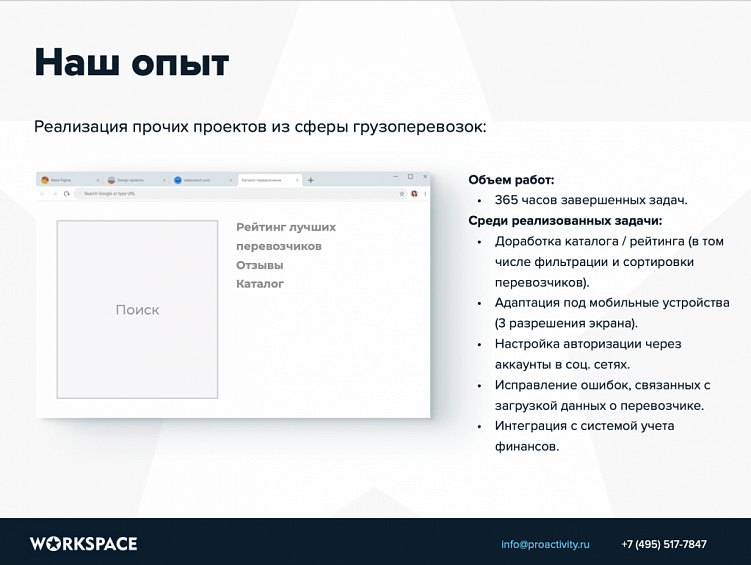Open the More Figma browser tab
Viewport: 751px width, 565px height.
point(70,180)
